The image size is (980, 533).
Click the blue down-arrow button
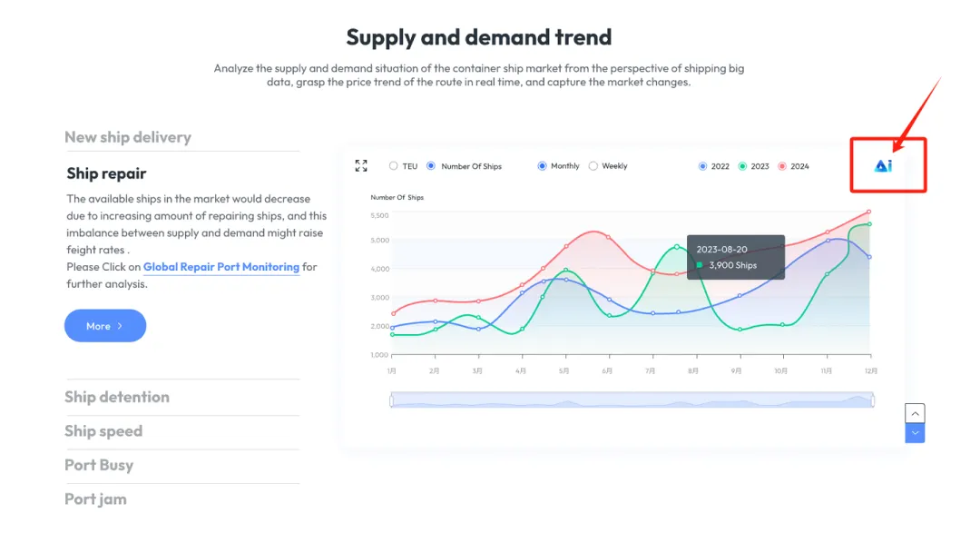[915, 433]
